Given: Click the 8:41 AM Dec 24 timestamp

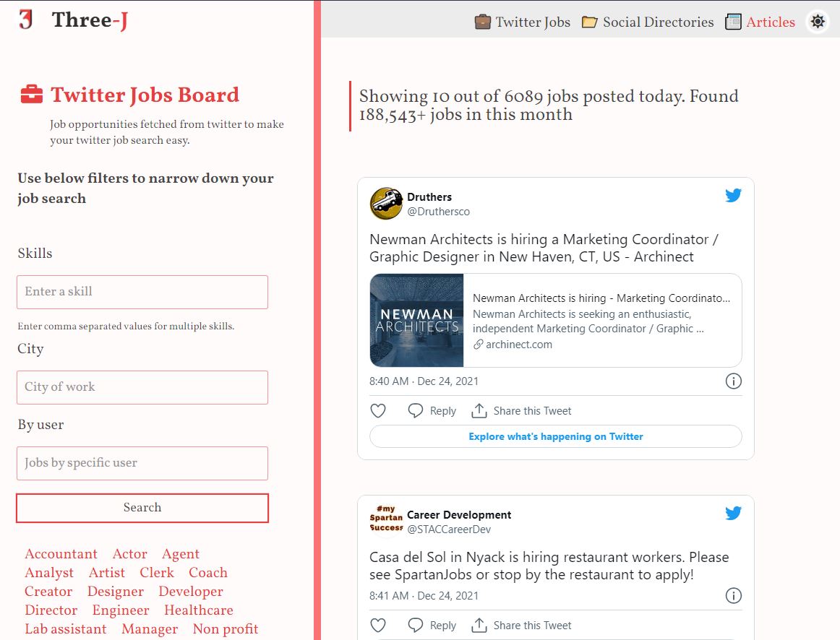Looking at the screenshot, I should pyautogui.click(x=424, y=596).
